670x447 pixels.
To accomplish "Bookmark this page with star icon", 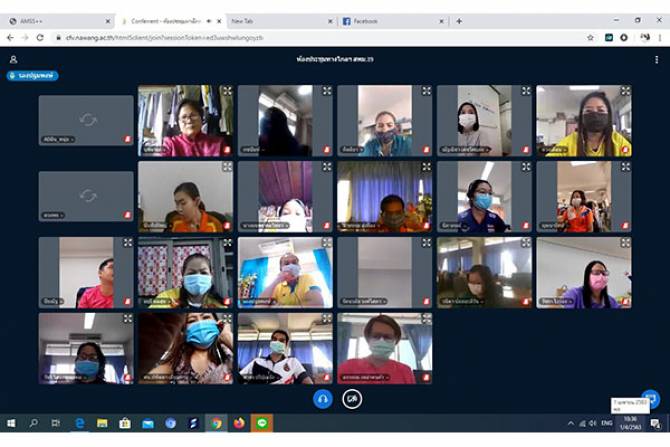I will pos(590,37).
